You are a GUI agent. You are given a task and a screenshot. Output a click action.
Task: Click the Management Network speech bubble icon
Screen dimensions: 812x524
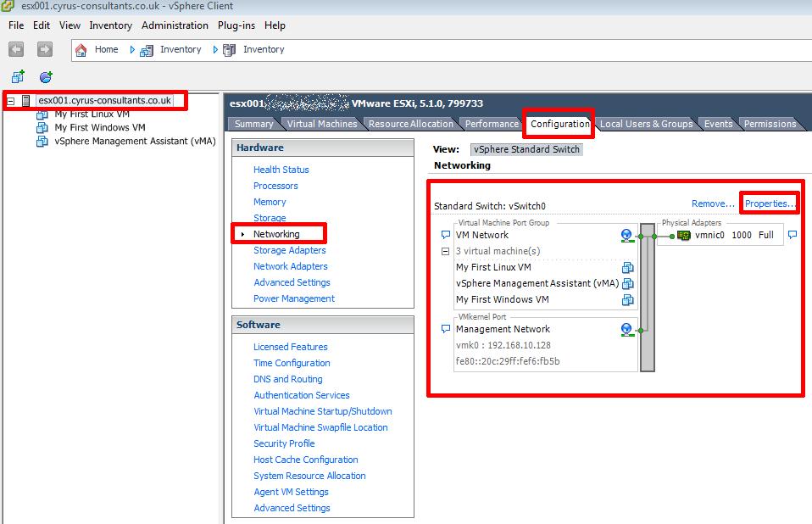coord(445,329)
